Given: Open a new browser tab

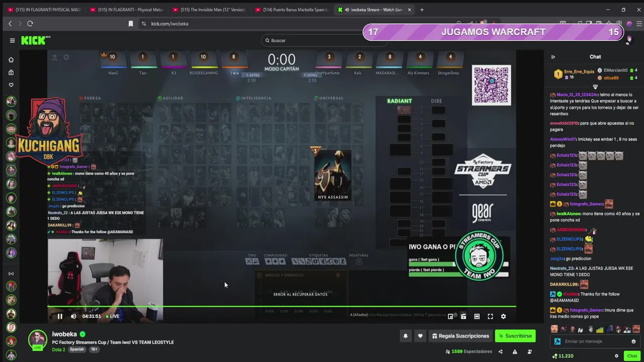Looking at the screenshot, I should [422, 10].
